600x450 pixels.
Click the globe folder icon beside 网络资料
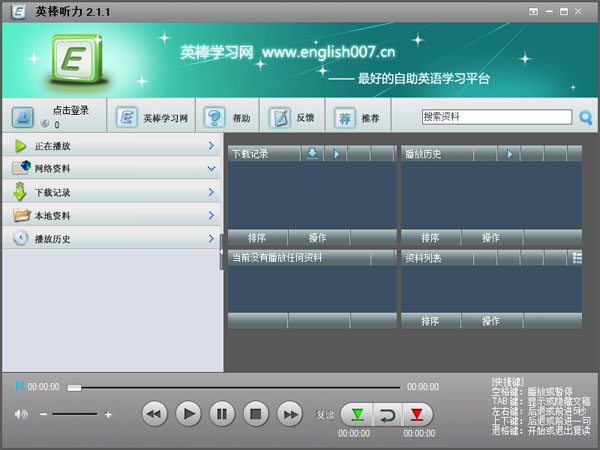[21, 168]
